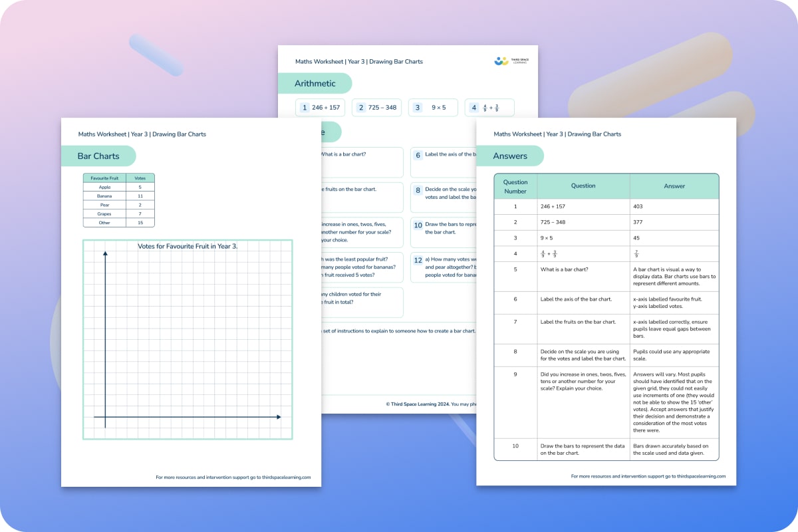This screenshot has width=798, height=532.
Task: Click 'A bar chart is visual a way' answer
Action: pyautogui.click(x=674, y=277)
